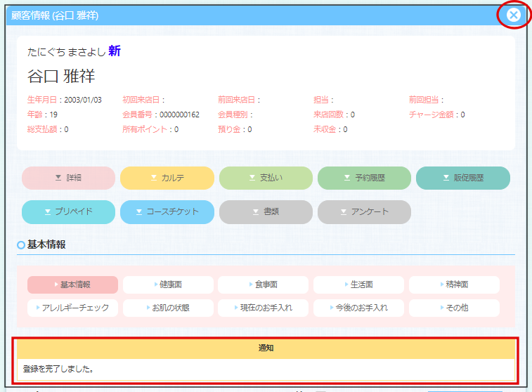The width and height of the screenshot is (532, 392).
Task: Open the 今後のお手入れ tab
Action: click(358, 308)
